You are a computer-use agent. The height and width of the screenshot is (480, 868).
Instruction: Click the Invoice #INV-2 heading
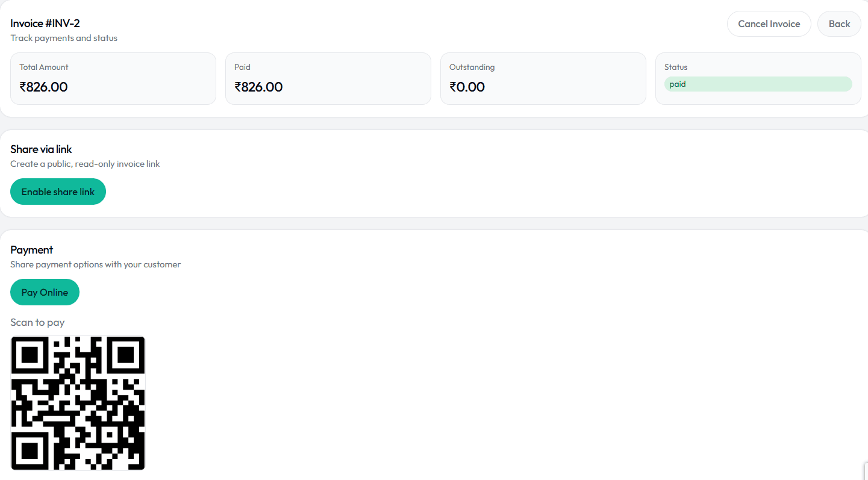tap(45, 23)
